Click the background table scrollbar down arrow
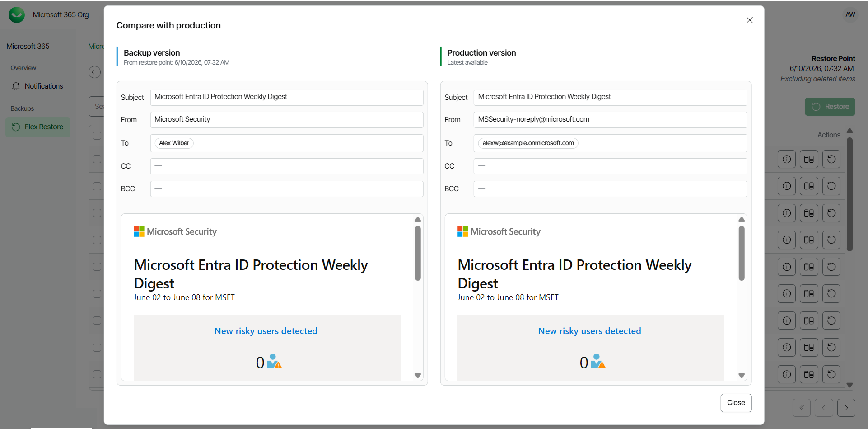The image size is (868, 429). [x=849, y=385]
